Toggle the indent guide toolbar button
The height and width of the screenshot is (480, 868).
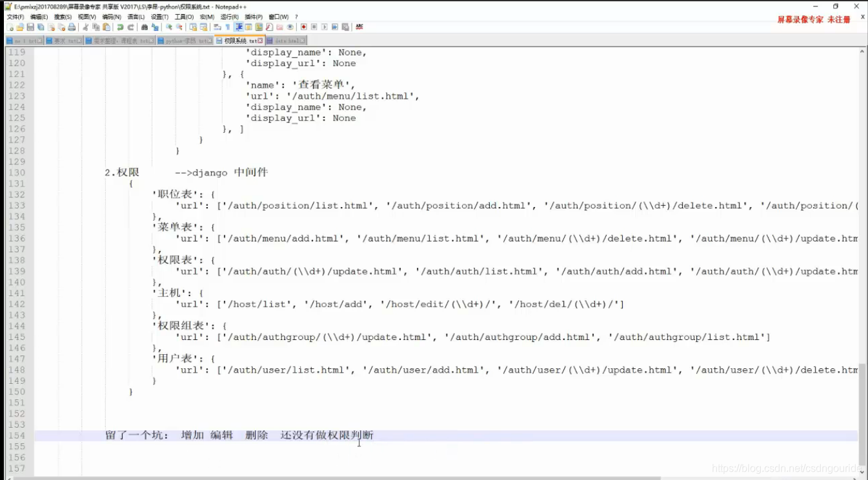238,27
